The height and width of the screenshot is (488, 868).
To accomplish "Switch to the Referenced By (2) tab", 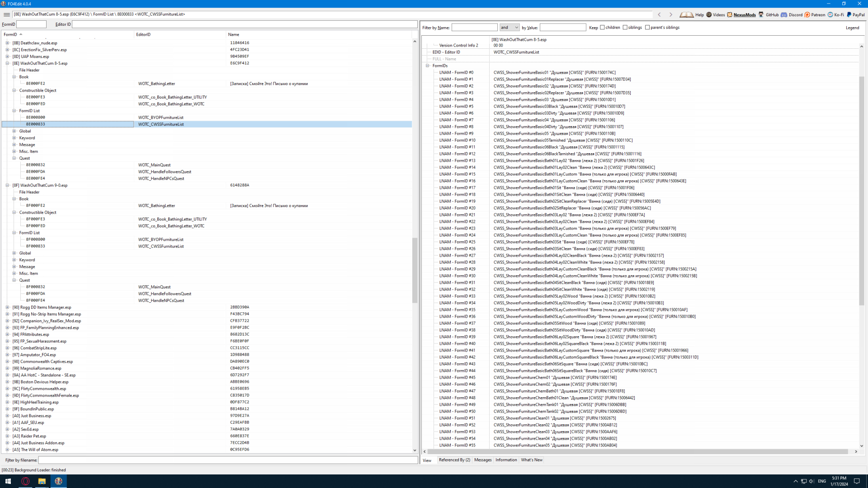I will [454, 460].
